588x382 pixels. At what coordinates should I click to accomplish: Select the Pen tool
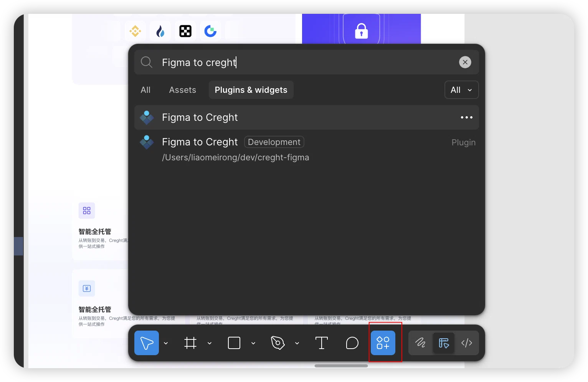(278, 343)
